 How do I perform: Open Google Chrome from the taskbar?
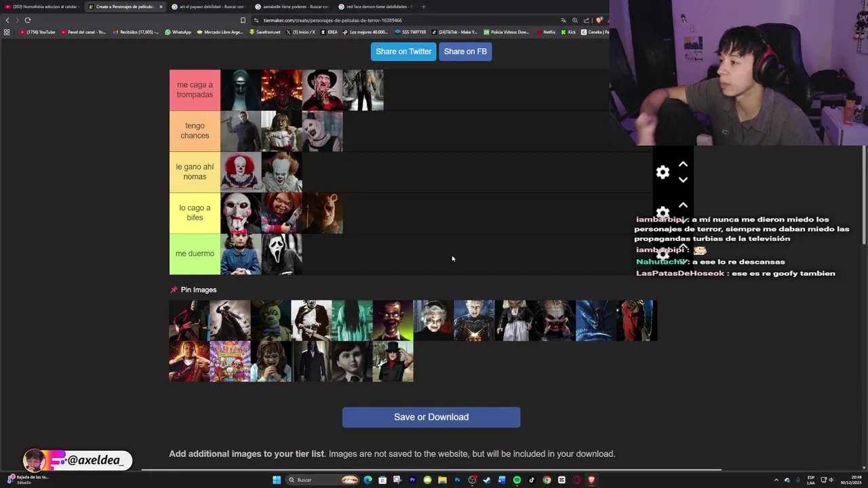(547, 480)
